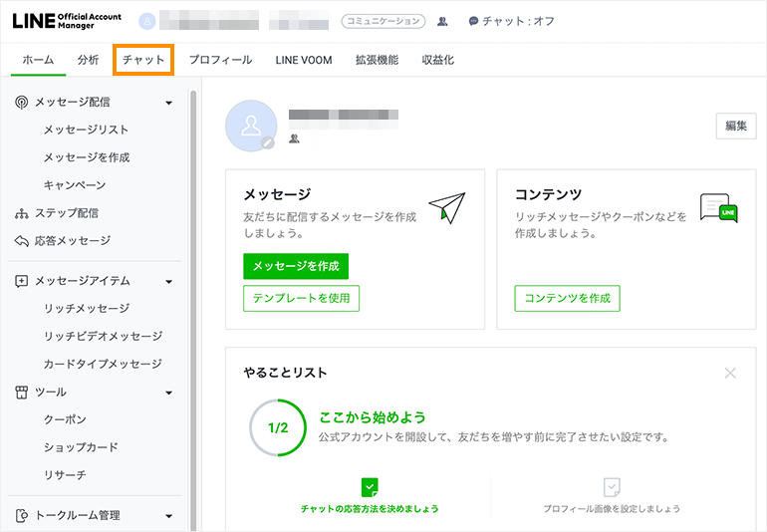Image resolution: width=767 pixels, height=532 pixels.
Task: Switch to the チャット tab
Action: coord(143,60)
